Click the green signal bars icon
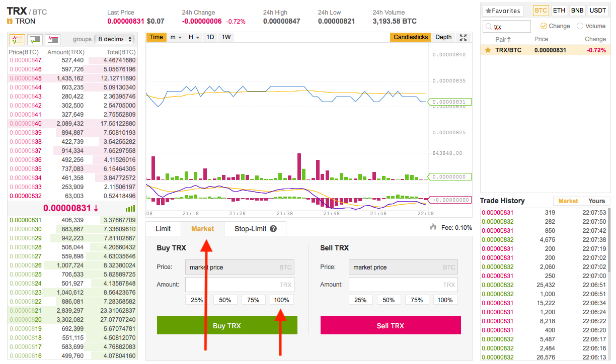616x364 pixels. [x=130, y=208]
